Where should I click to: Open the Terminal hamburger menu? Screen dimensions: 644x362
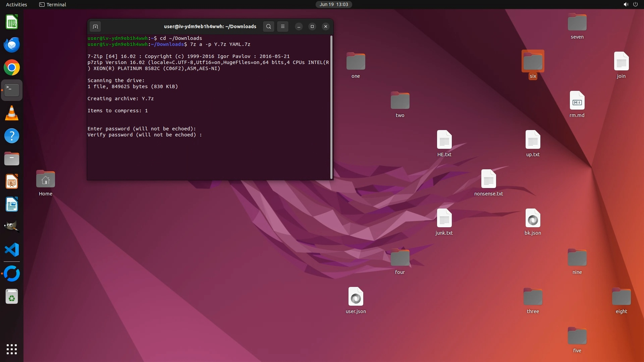[283, 26]
